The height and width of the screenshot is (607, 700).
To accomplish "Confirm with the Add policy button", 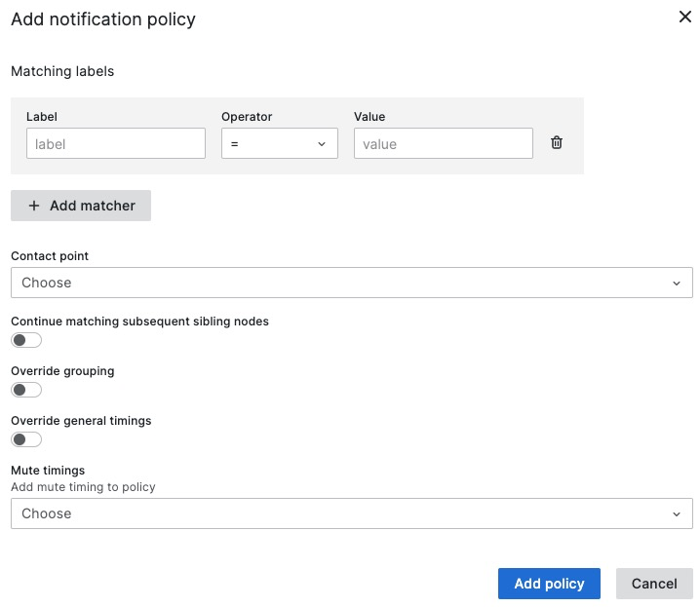I will pos(549,584).
